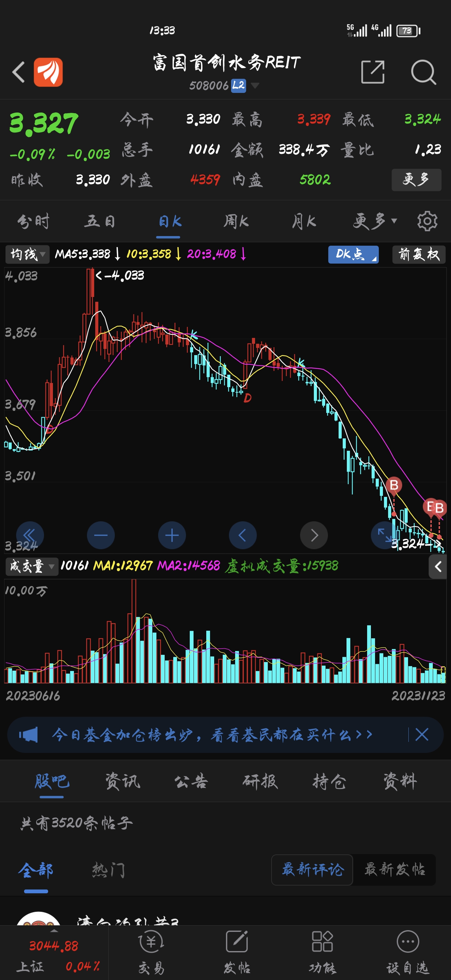
Task: Tap the start date 20230616
Action: coord(33,696)
